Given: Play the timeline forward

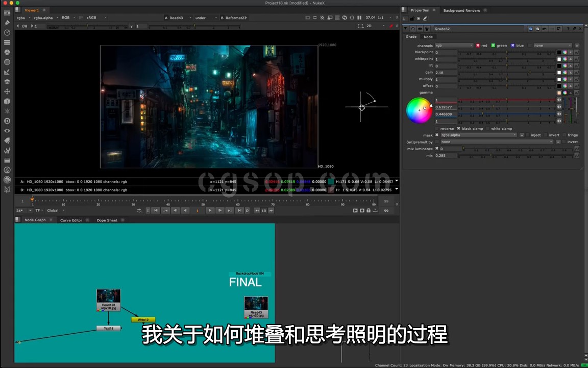Looking at the screenshot, I should click(x=210, y=211).
